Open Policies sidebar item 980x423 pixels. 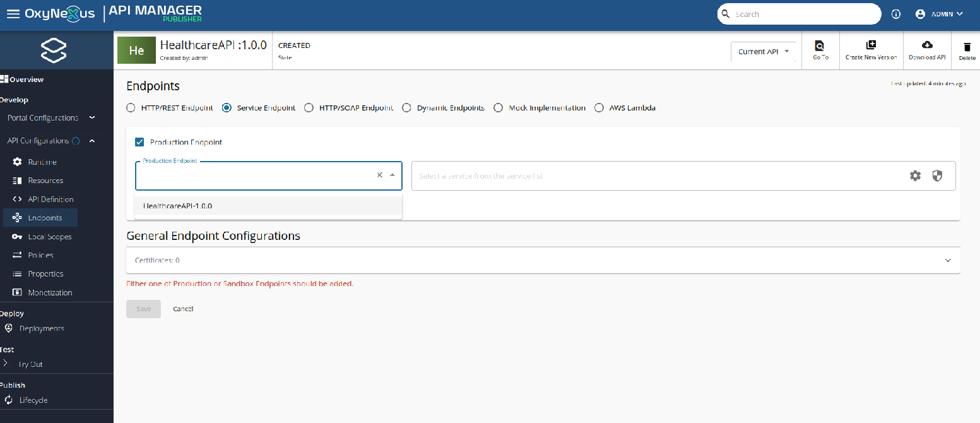tap(40, 255)
